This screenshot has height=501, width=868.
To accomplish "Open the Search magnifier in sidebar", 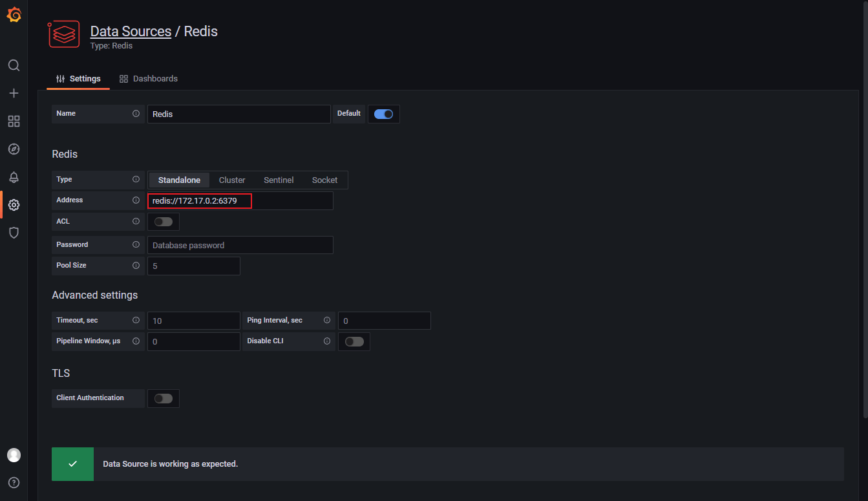I will pyautogui.click(x=14, y=65).
